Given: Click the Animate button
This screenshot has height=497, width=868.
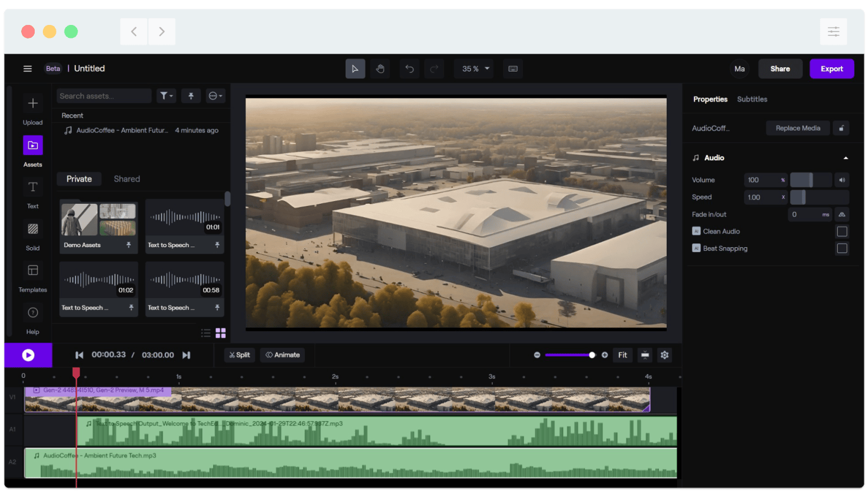Looking at the screenshot, I should (283, 355).
